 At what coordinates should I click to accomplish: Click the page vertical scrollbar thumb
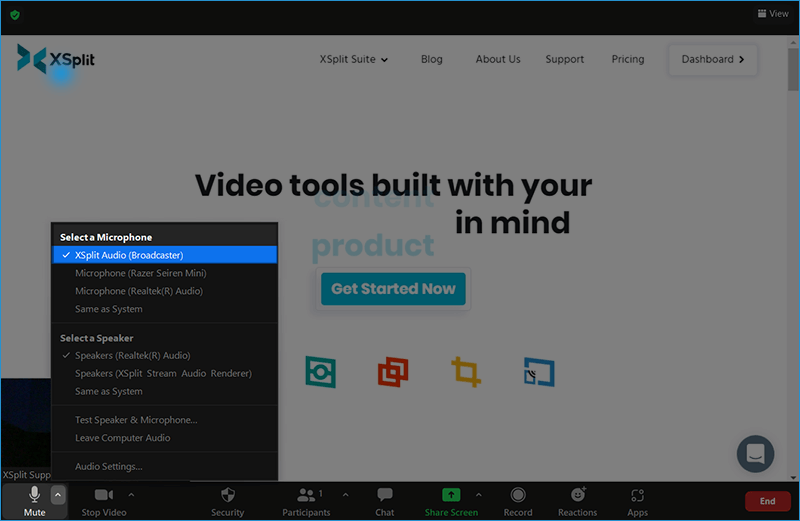pyautogui.click(x=793, y=70)
